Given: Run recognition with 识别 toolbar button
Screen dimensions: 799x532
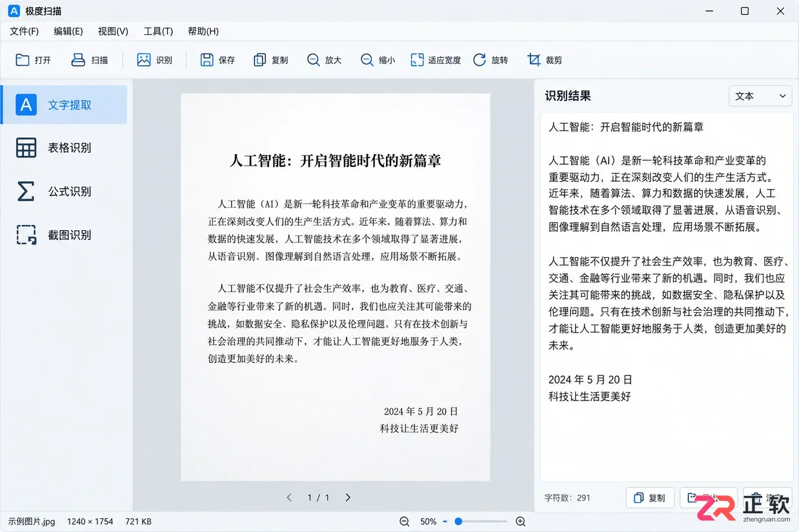Looking at the screenshot, I should click(x=154, y=60).
